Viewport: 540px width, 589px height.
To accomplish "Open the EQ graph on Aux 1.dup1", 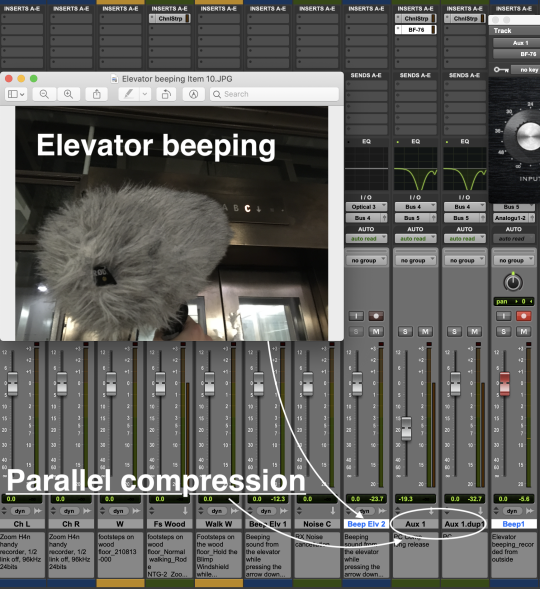I will (465, 169).
